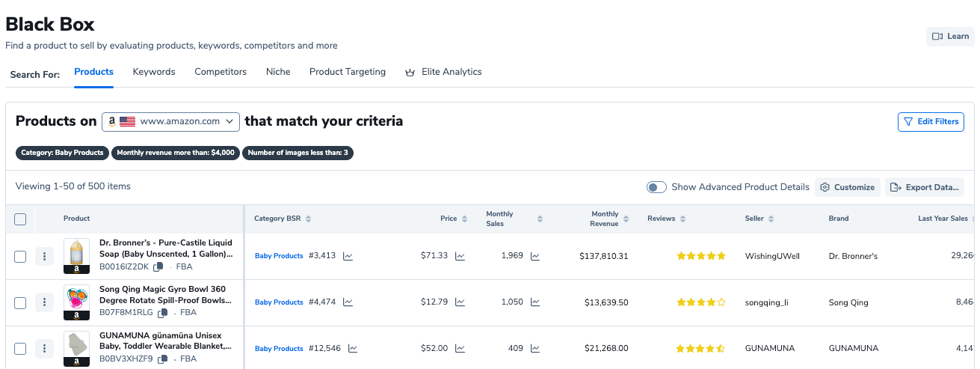This screenshot has width=980, height=369.
Task: Open the Product Targeting tab
Action: tap(348, 72)
